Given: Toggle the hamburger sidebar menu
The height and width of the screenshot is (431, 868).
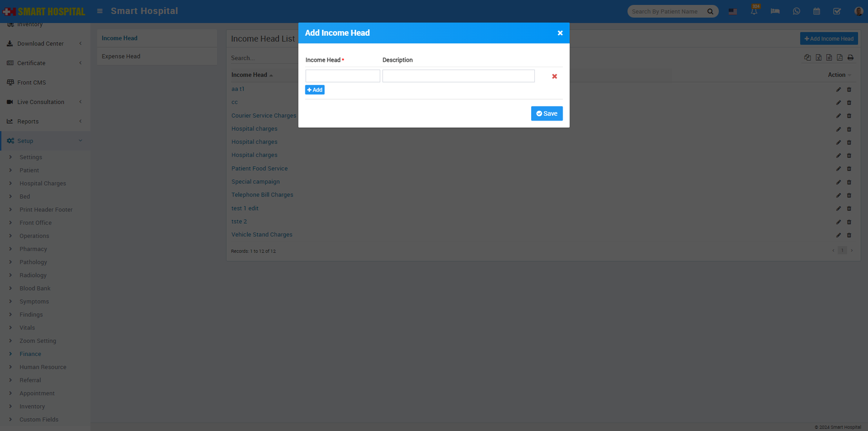Looking at the screenshot, I should click(100, 11).
